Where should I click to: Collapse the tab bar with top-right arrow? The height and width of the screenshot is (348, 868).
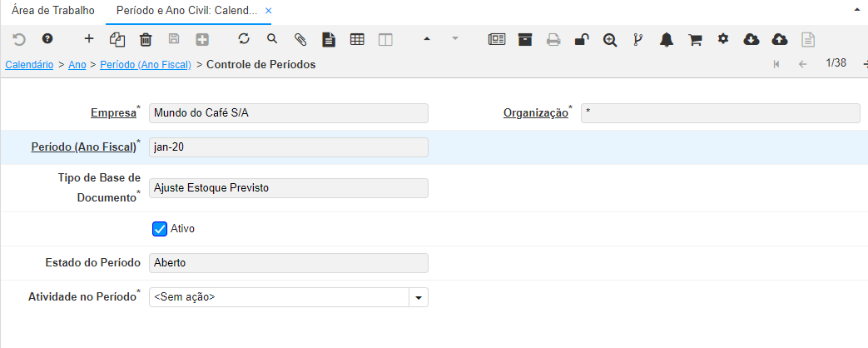coord(856,12)
